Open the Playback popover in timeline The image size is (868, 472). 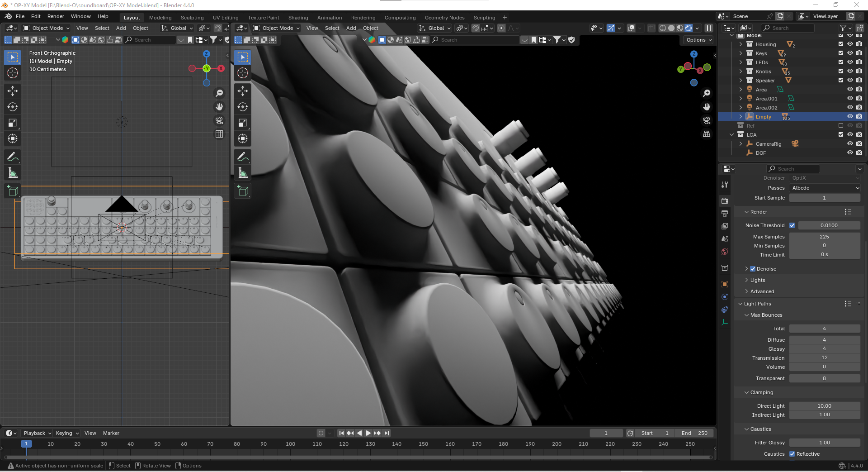(x=37, y=433)
